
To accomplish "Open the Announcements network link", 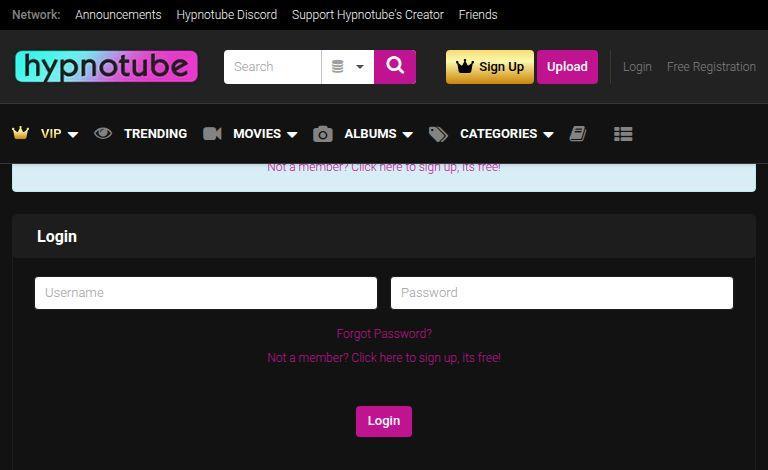I will click(x=118, y=15).
